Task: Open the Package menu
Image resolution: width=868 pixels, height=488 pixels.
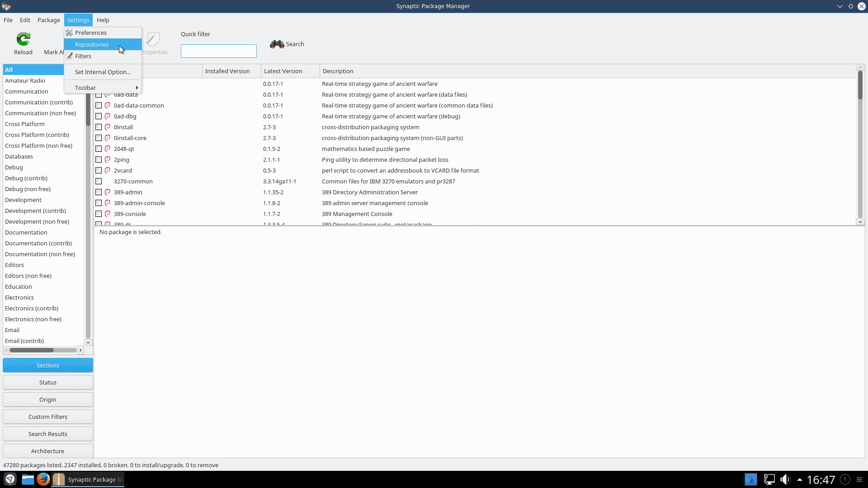Action: click(49, 20)
